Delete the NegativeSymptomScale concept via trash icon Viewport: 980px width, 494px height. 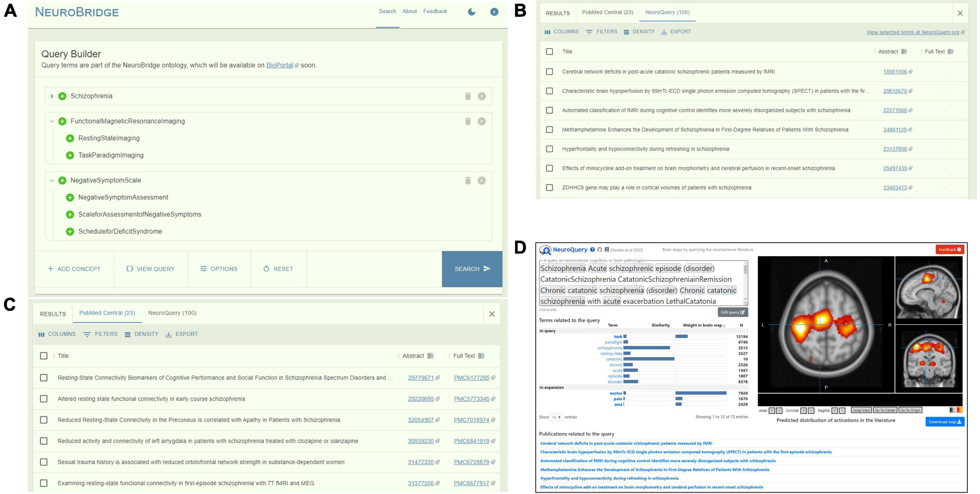point(468,181)
